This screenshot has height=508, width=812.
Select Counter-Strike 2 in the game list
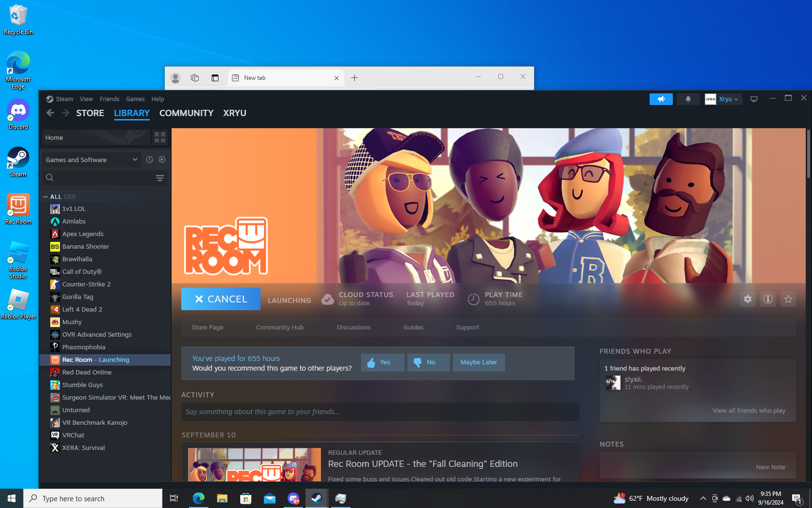[x=105, y=284]
